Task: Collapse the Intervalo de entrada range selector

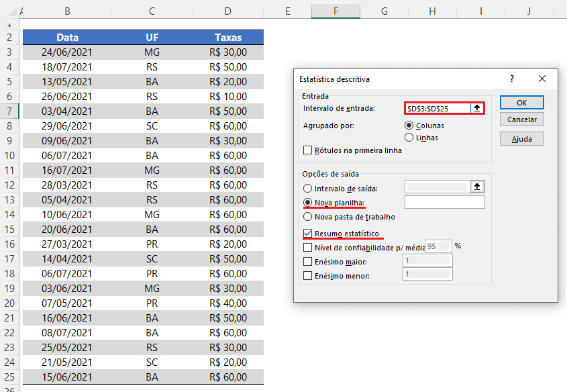Action: (477, 108)
